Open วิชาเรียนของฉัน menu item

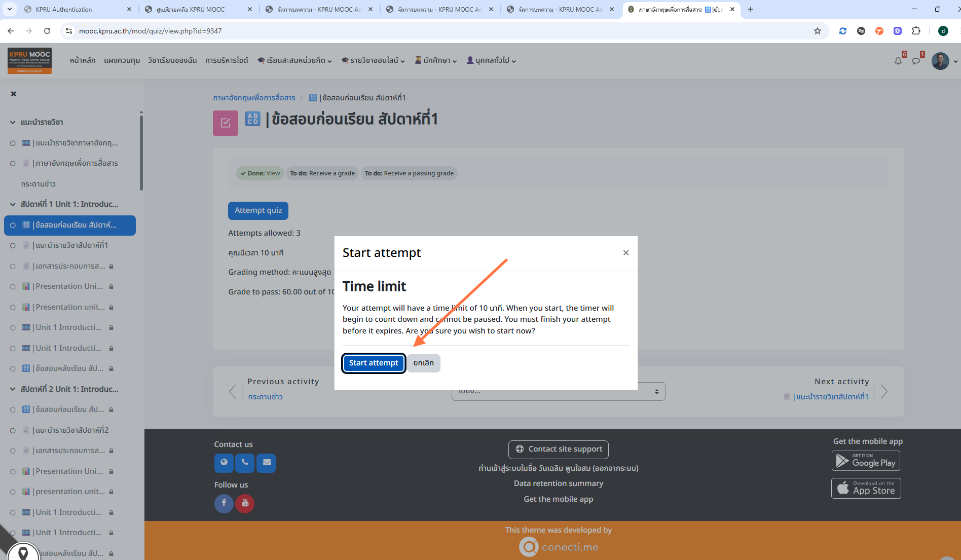pyautogui.click(x=172, y=60)
